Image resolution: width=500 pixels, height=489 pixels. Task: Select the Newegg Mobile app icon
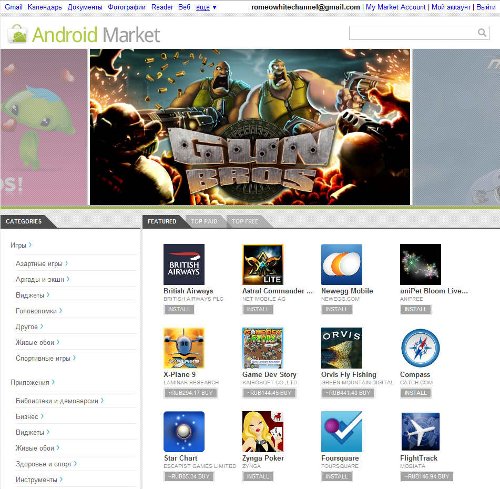pos(341,264)
